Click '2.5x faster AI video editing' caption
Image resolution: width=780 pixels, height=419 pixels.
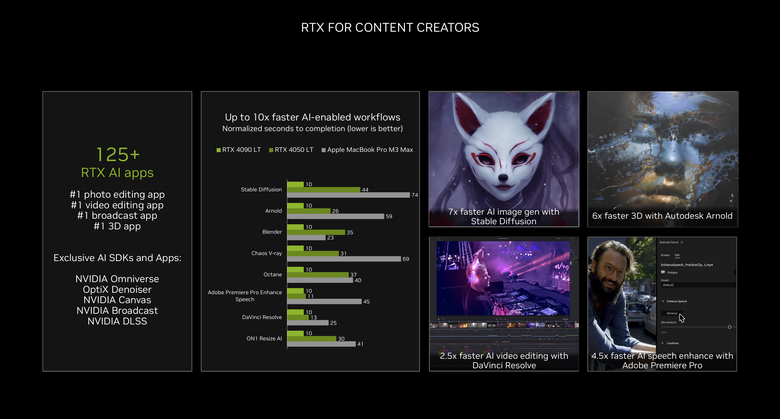pyautogui.click(x=503, y=360)
